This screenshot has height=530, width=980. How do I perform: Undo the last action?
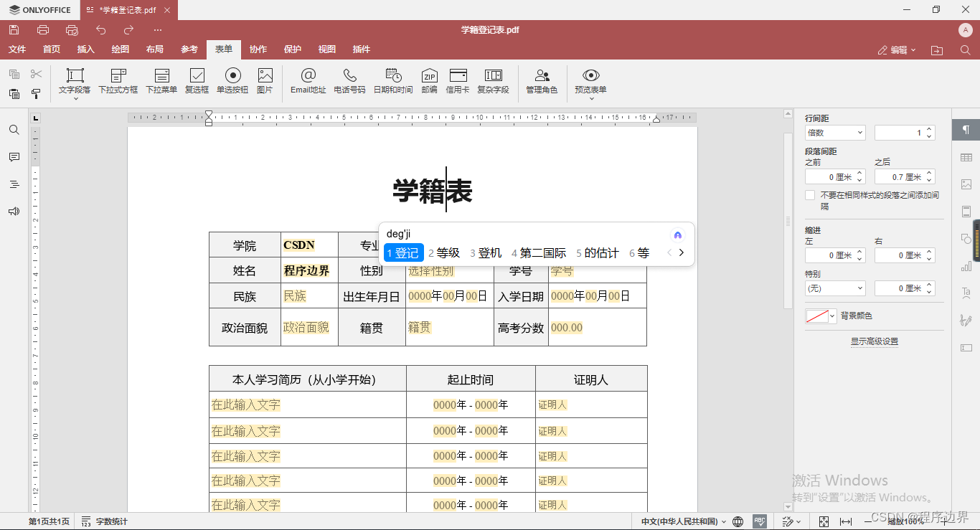[100, 30]
